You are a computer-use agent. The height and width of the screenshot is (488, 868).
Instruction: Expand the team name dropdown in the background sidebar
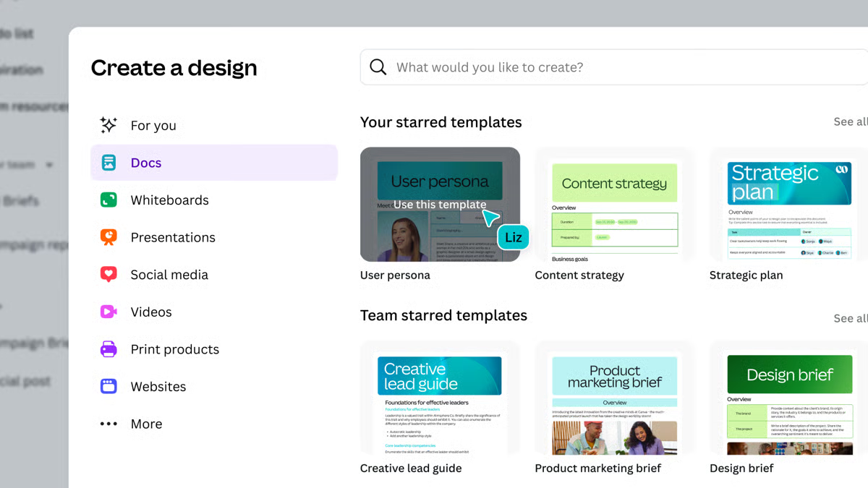[x=48, y=164]
